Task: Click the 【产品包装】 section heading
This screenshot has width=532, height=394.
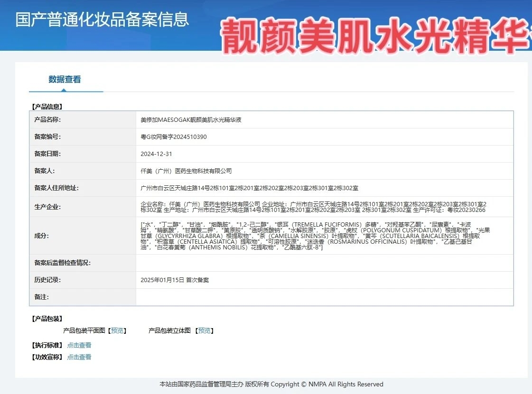Action: click(47, 319)
